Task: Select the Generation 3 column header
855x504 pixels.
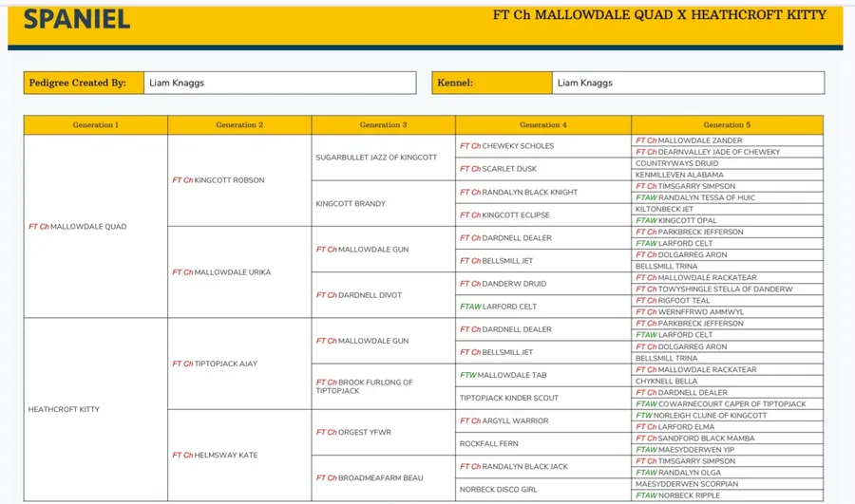Action: tap(383, 124)
